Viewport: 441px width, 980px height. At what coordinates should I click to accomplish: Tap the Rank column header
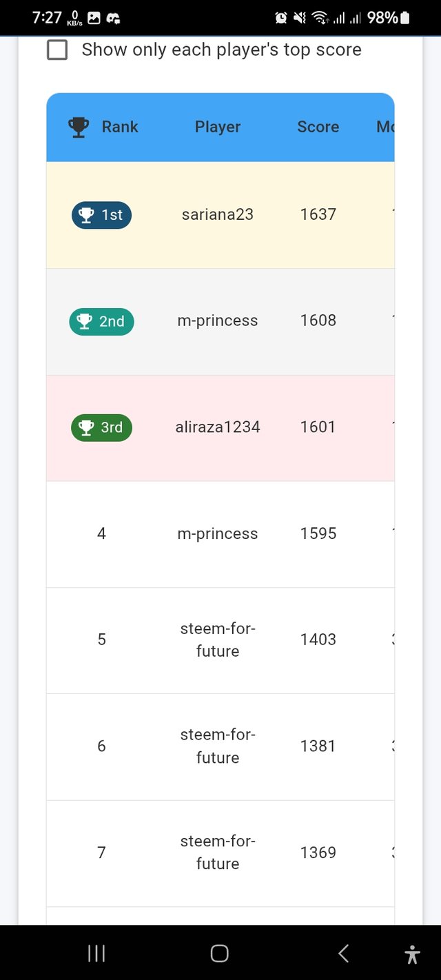tap(120, 126)
